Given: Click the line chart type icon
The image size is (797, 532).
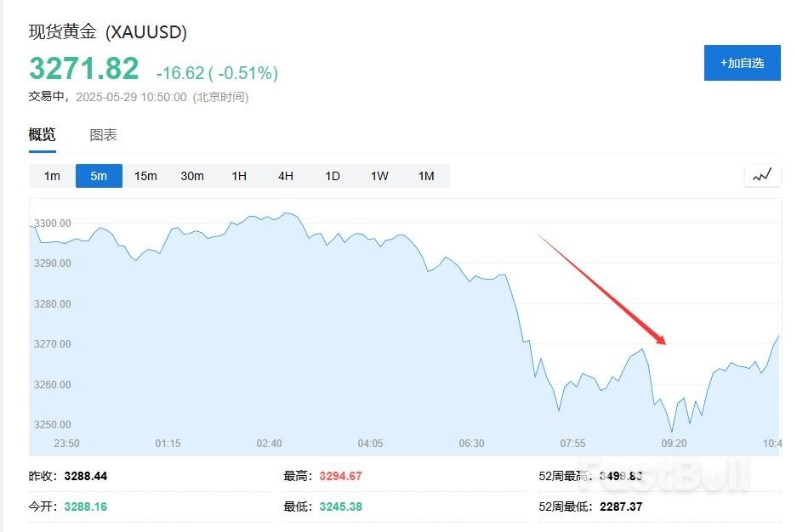Looking at the screenshot, I should pyautogui.click(x=762, y=175).
